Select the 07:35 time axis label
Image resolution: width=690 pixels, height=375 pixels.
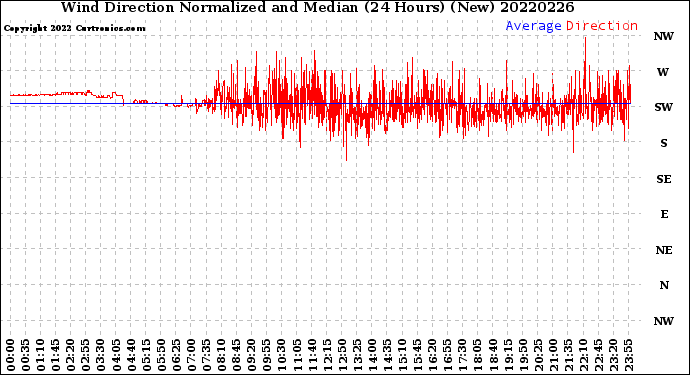206,355
